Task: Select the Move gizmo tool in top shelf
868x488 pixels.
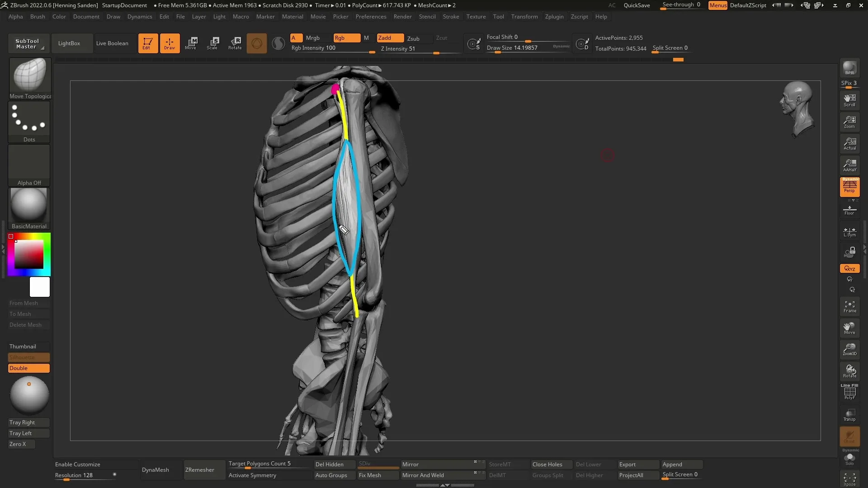Action: tap(191, 43)
